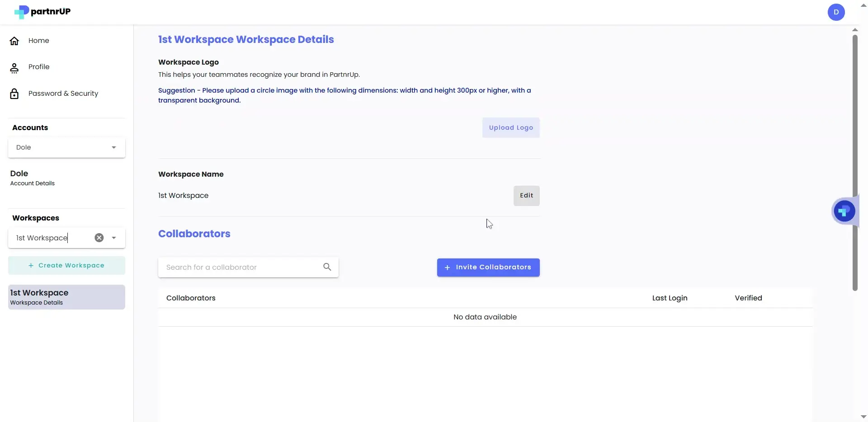The height and width of the screenshot is (422, 868).
Task: Open the Dole accounts dropdown
Action: 66,147
